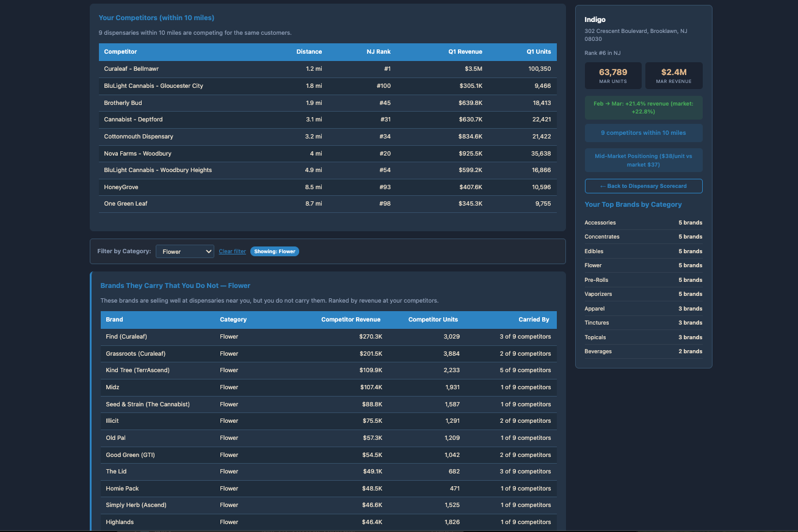Click the Competitor Units column header
Image resolution: width=798 pixels, height=532 pixels.
pos(433,320)
